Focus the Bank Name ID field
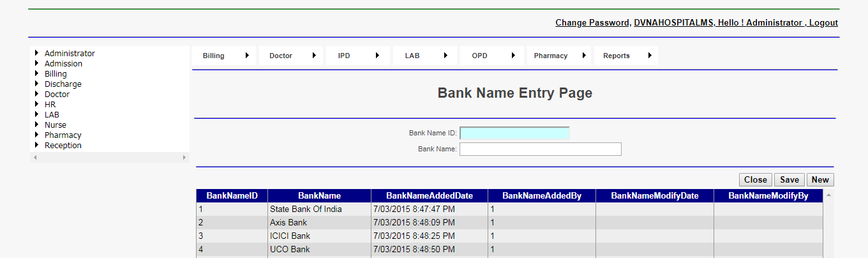Screen dimensions: 868x258 (x=514, y=133)
